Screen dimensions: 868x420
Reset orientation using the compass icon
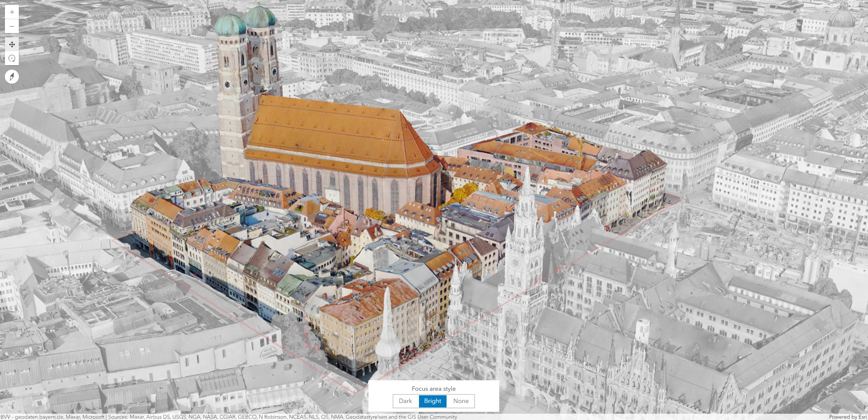coord(12,77)
